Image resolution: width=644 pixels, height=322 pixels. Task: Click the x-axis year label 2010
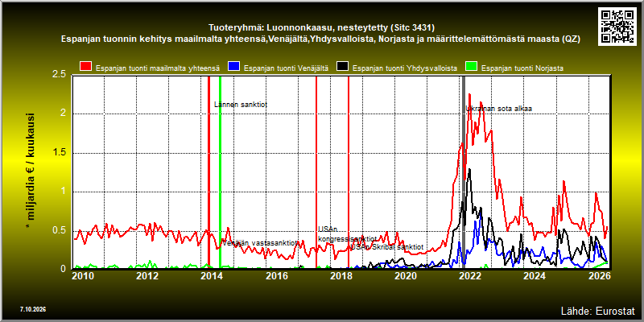click(x=83, y=275)
